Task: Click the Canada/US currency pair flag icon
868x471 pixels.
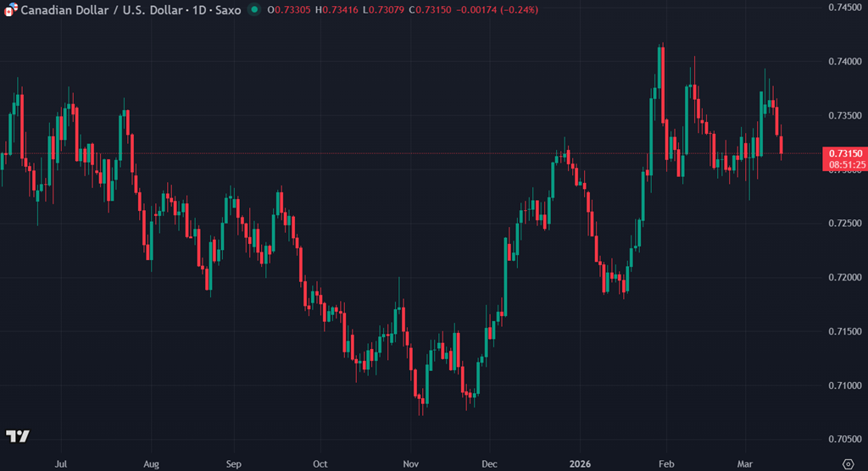Action: coord(10,10)
